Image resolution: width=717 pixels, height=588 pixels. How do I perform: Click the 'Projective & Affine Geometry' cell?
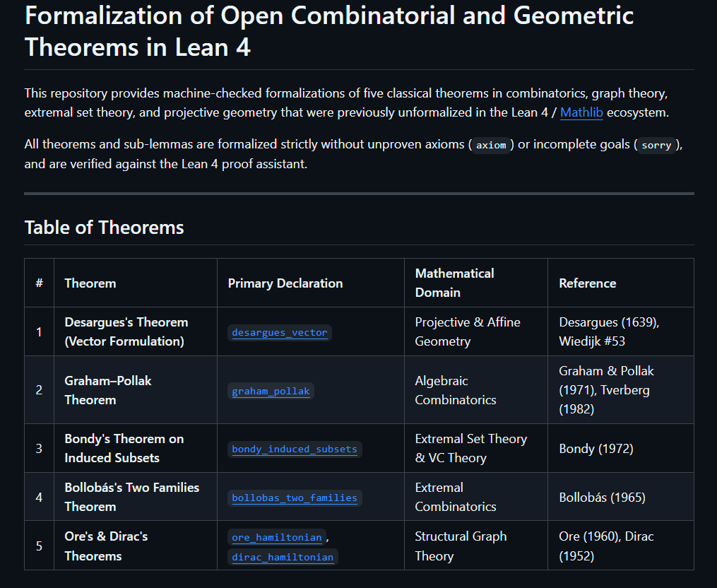476,331
